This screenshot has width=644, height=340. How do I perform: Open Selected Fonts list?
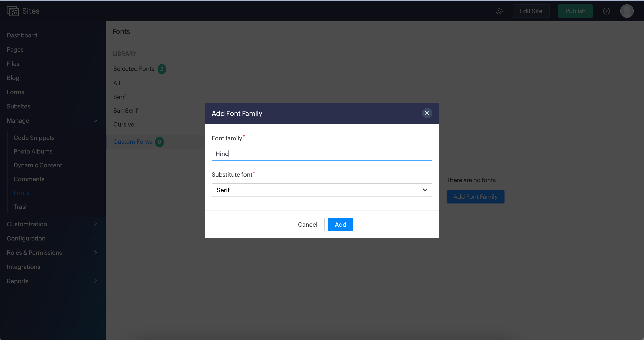134,69
